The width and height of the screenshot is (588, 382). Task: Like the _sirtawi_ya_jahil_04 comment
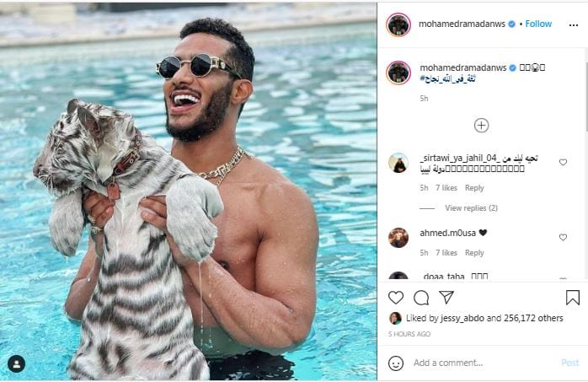coord(563,163)
